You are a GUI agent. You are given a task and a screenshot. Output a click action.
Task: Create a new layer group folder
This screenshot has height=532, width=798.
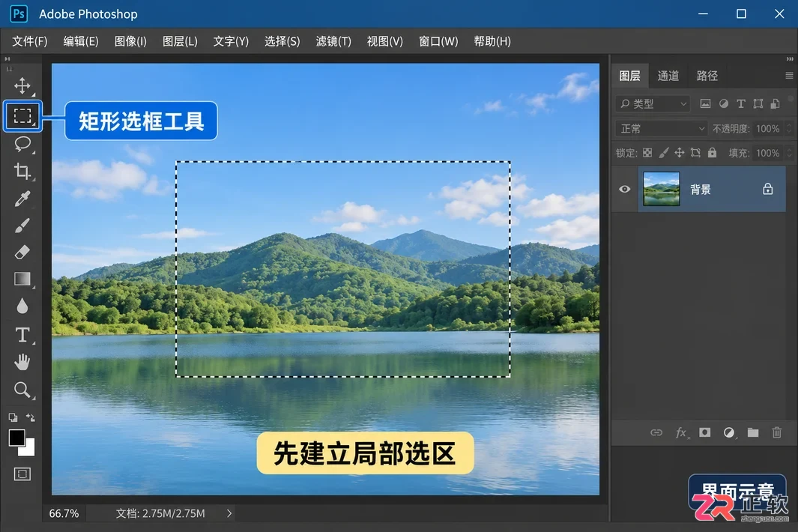pyautogui.click(x=753, y=433)
